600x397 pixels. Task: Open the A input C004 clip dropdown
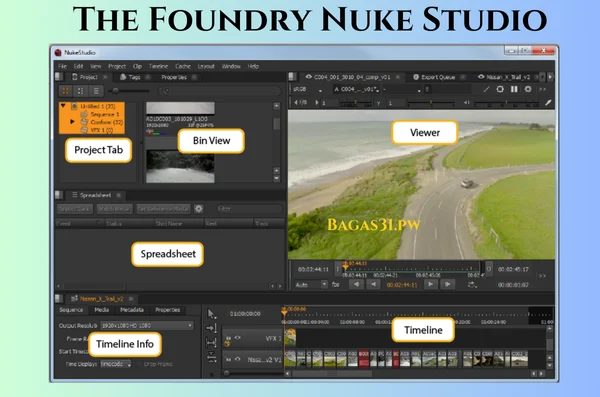(356, 90)
